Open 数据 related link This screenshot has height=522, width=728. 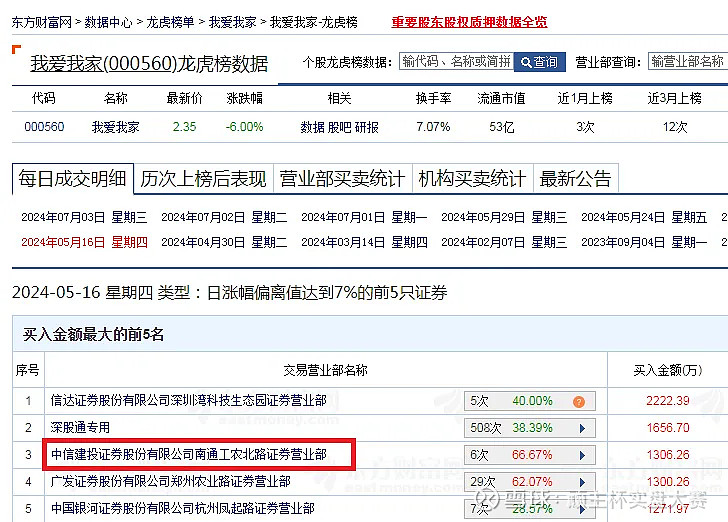312,127
